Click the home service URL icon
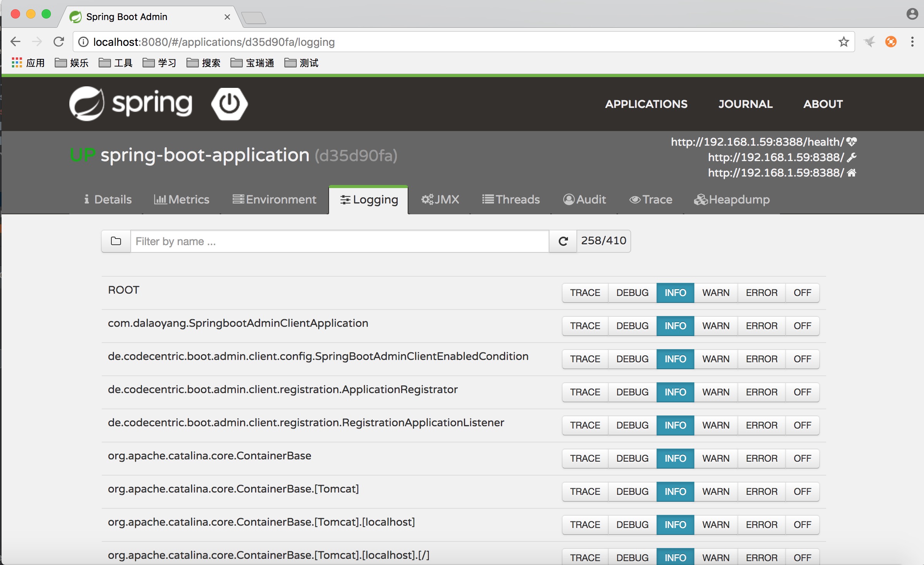The height and width of the screenshot is (565, 924). click(852, 173)
